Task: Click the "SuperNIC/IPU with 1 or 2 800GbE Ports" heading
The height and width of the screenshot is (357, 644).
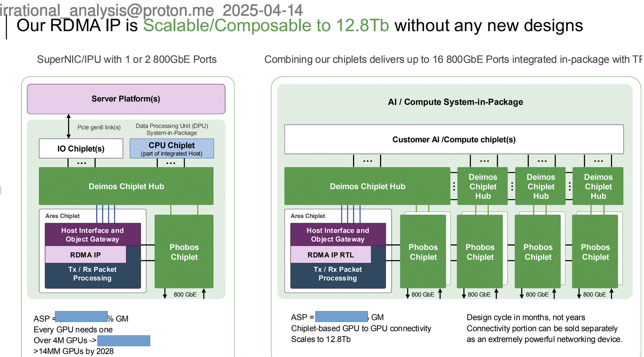Action: 127,59
